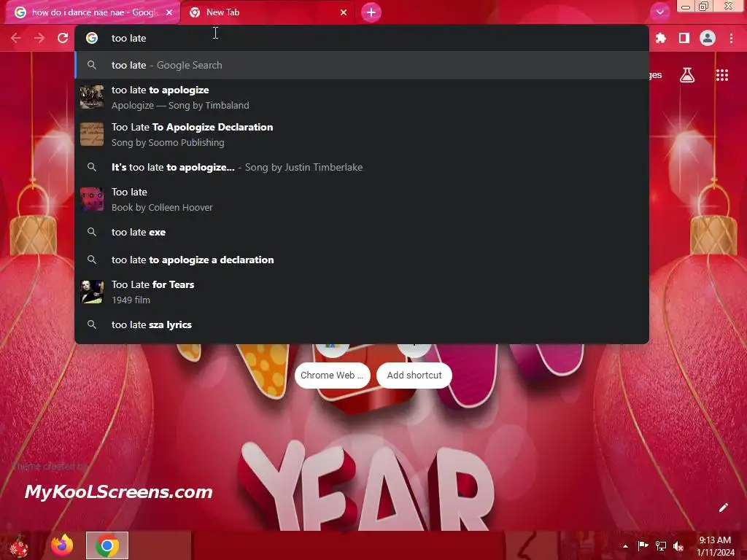Pick 'It's too late to apologize...' suggestion
This screenshot has height=560, width=747.
tap(362, 167)
